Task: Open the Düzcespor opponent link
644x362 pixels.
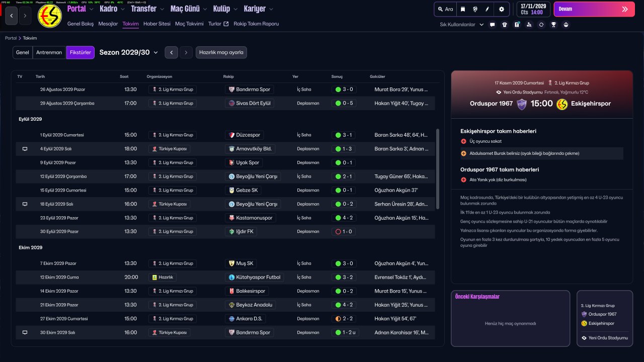Action: pos(245,135)
